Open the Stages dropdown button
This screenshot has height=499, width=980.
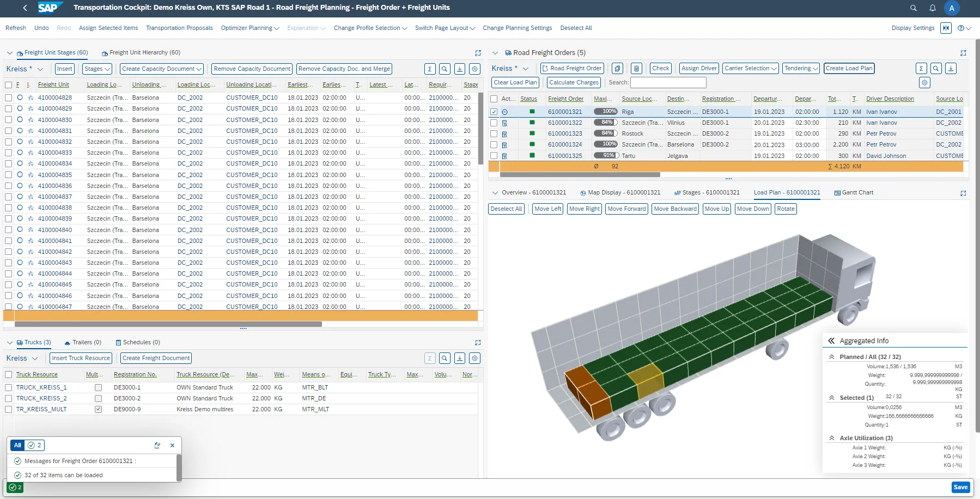[98, 69]
